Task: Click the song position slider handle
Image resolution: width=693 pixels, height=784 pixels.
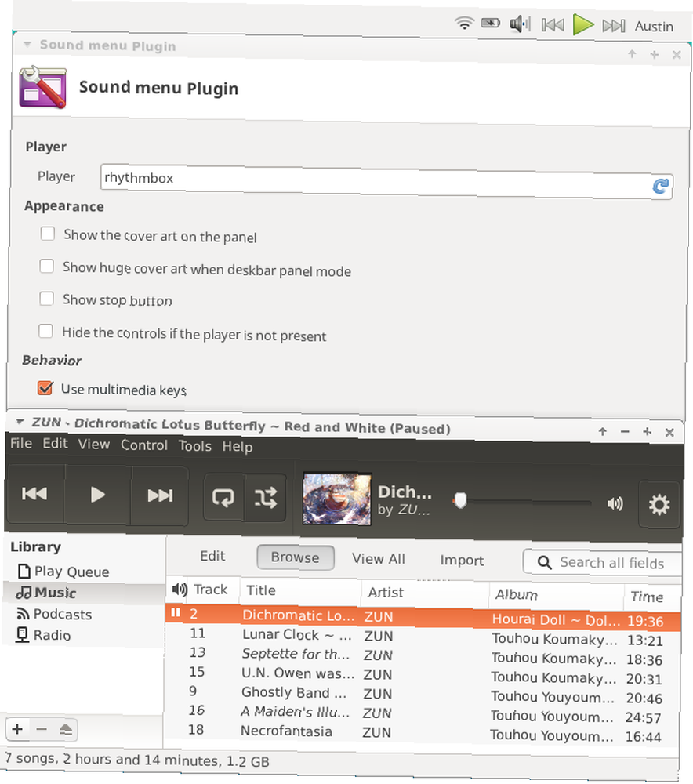Action: [x=460, y=500]
